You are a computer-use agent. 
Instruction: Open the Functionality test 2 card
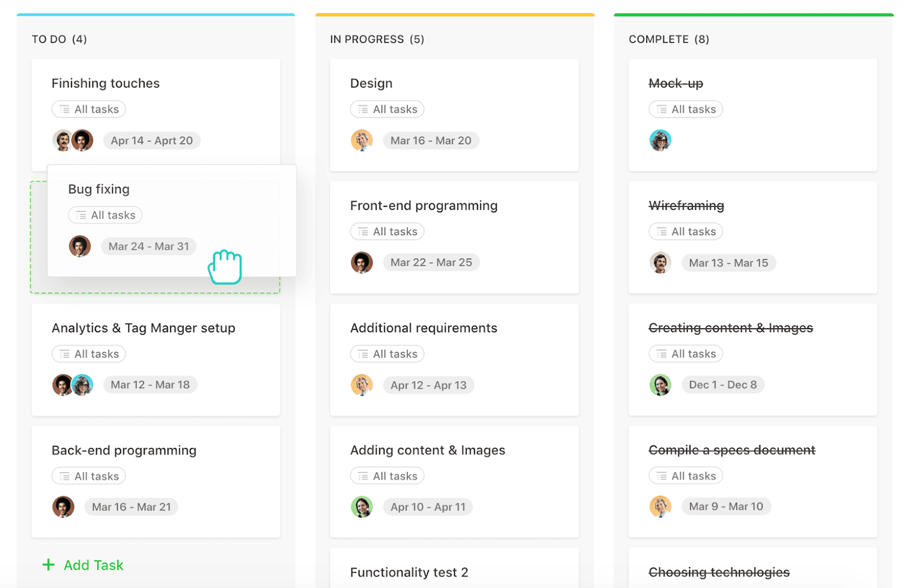click(409, 572)
